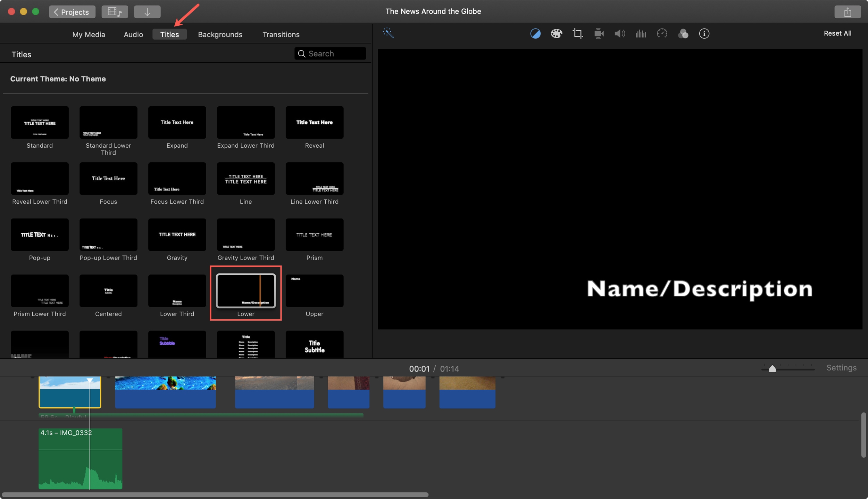The image size is (868, 499).
Task: Go back to Projects
Action: coord(72,12)
